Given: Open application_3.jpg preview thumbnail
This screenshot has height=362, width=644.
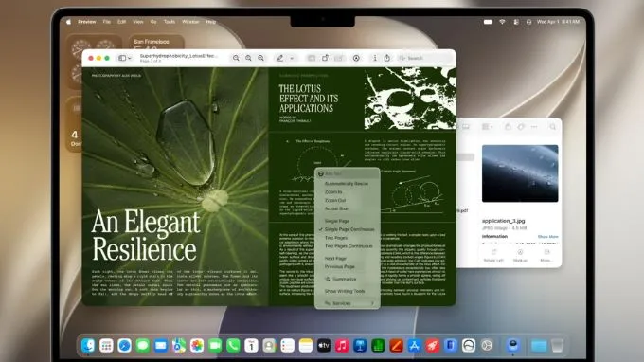Looking at the screenshot, I should click(520, 173).
